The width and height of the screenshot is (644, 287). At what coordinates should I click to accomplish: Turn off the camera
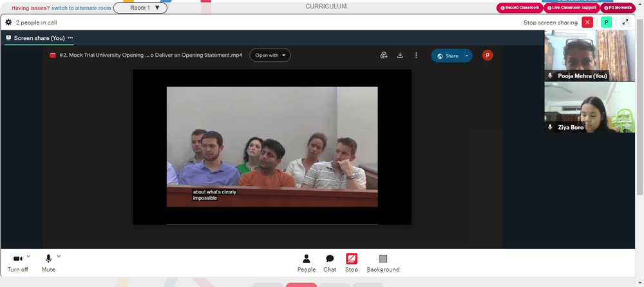pos(17,263)
